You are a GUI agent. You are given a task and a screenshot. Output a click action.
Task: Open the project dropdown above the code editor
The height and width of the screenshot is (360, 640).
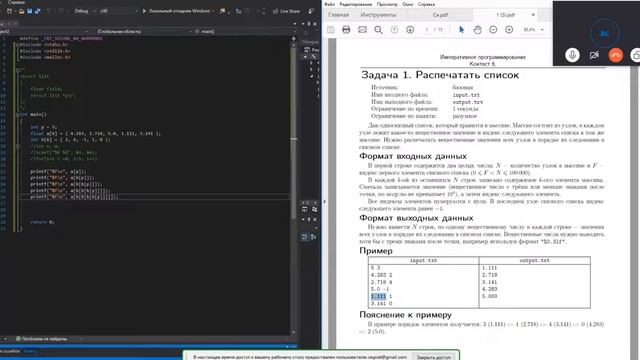(45, 31)
